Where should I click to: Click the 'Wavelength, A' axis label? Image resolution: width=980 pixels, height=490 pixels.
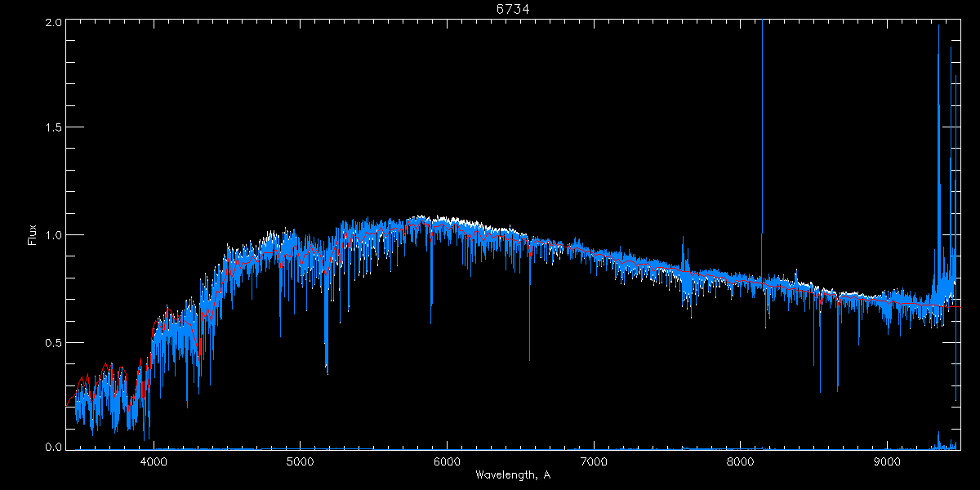click(x=512, y=474)
